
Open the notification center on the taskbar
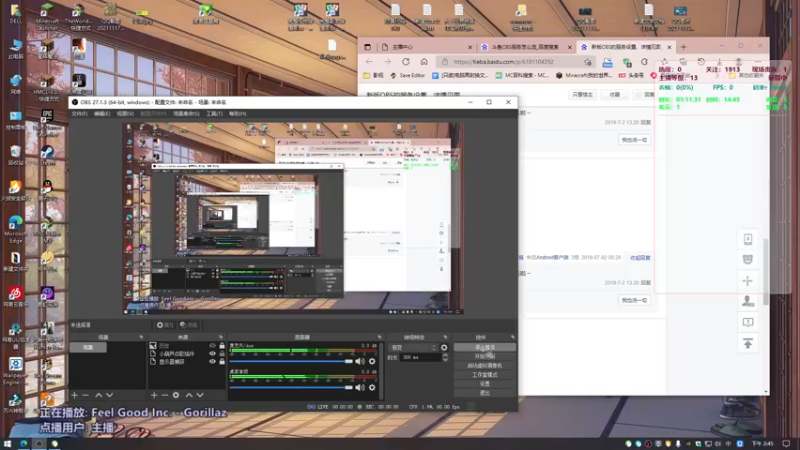click(x=786, y=444)
